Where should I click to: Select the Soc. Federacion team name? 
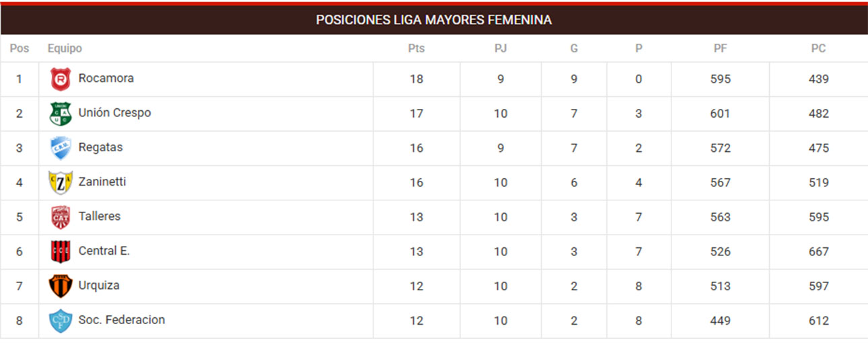[x=122, y=319]
